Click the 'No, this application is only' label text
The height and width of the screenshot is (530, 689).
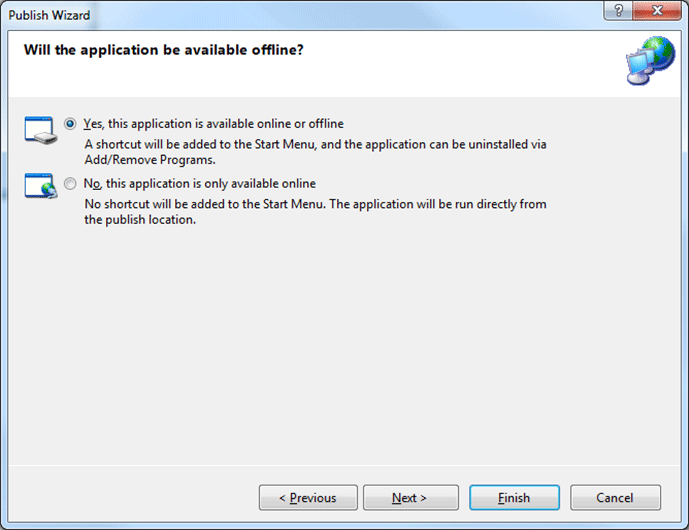pyautogui.click(x=199, y=184)
